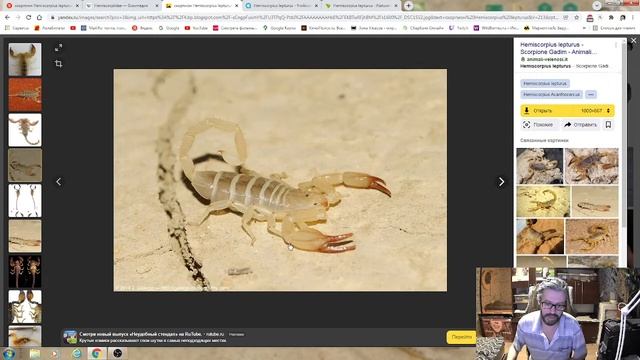This screenshot has width=640, height=360.
Task: Click the yellow 'Открыть' open button
Action: [547, 111]
